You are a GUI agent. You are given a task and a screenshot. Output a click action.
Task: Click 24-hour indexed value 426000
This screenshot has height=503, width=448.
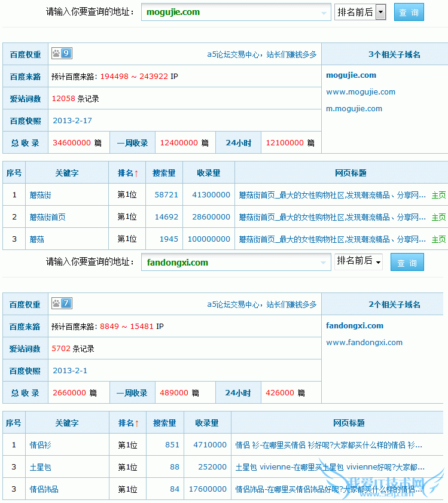tap(280, 392)
